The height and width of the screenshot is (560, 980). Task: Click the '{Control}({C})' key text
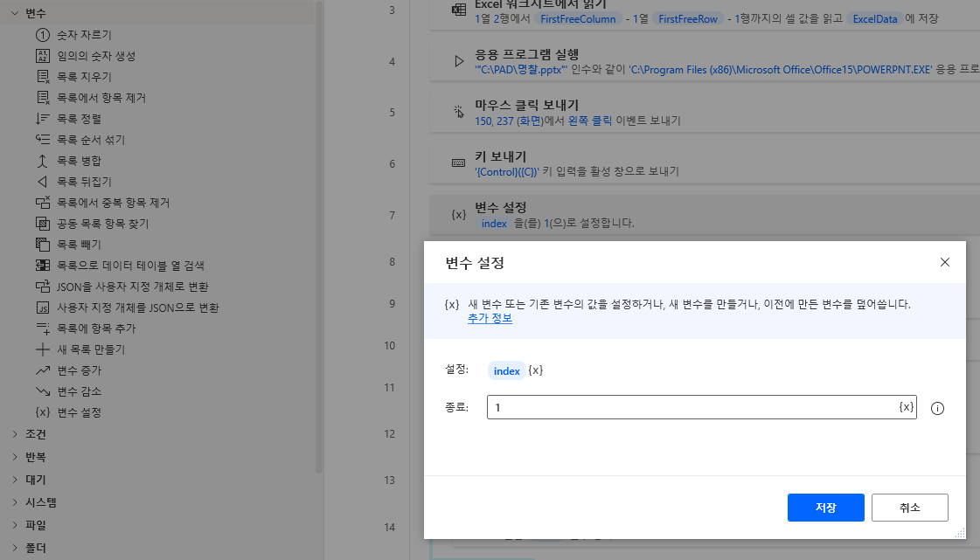[x=507, y=172]
